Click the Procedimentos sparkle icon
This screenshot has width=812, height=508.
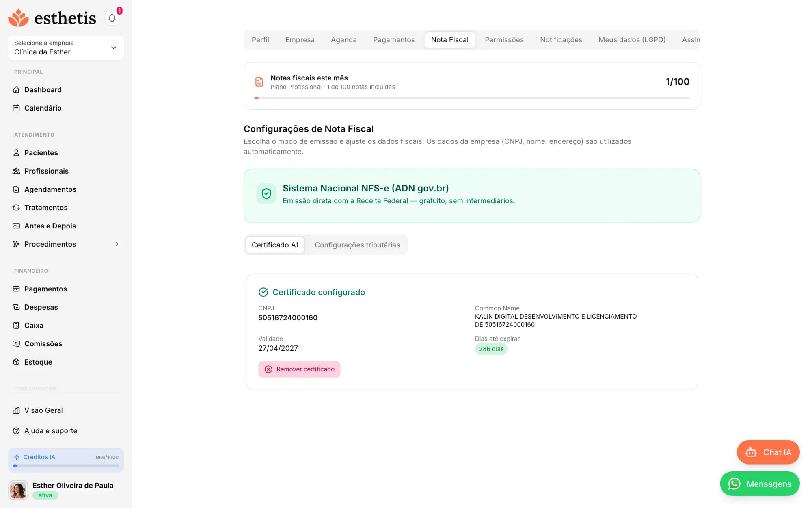click(x=16, y=244)
